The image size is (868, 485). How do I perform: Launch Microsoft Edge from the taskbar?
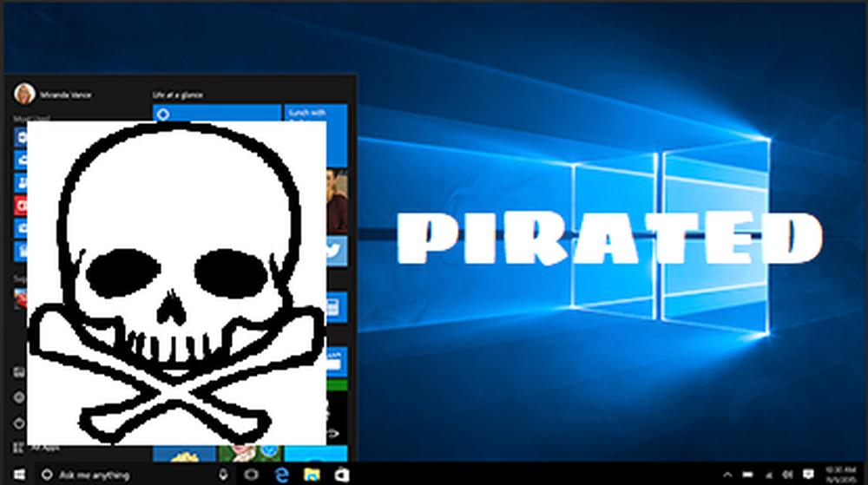tap(282, 475)
